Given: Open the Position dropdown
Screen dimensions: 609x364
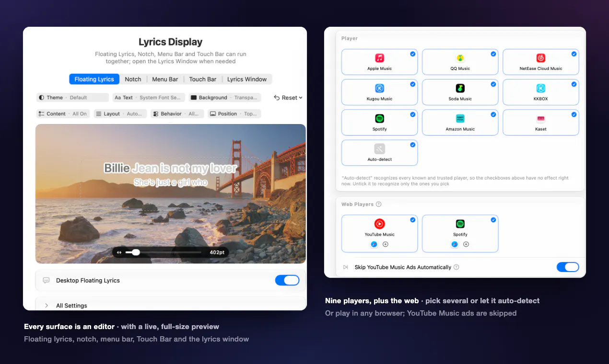Looking at the screenshot, I should pyautogui.click(x=234, y=114).
